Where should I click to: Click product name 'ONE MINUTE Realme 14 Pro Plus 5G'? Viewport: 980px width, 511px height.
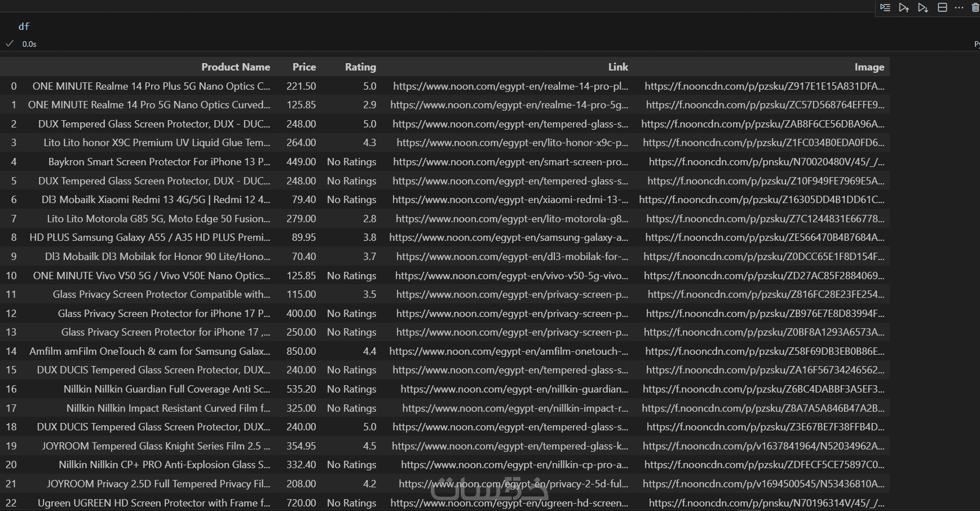pyautogui.click(x=151, y=86)
